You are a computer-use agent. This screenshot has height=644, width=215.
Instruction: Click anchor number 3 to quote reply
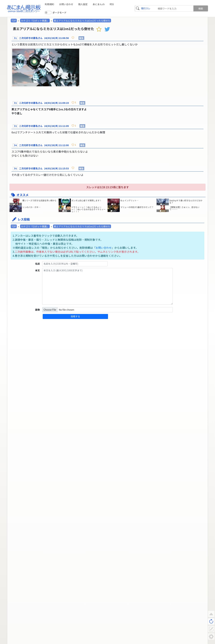15,126
